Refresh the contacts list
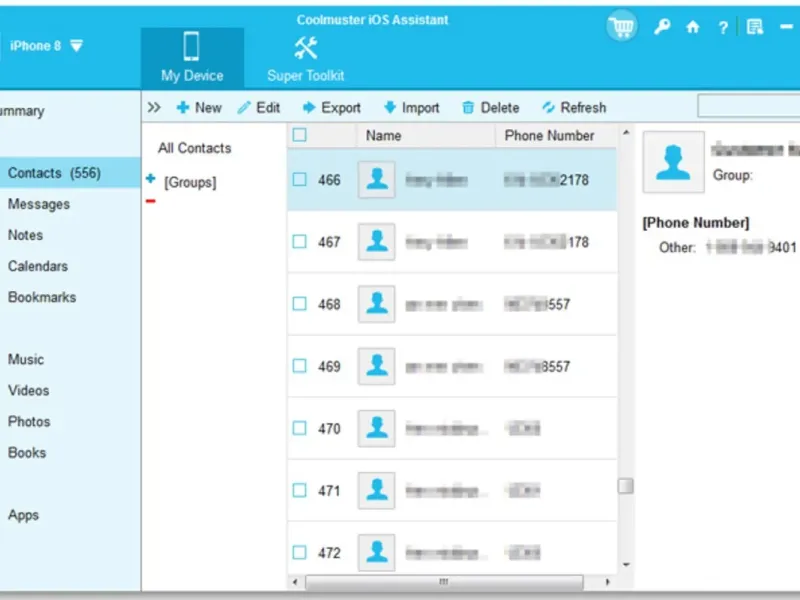The width and height of the screenshot is (800, 600). pyautogui.click(x=574, y=108)
